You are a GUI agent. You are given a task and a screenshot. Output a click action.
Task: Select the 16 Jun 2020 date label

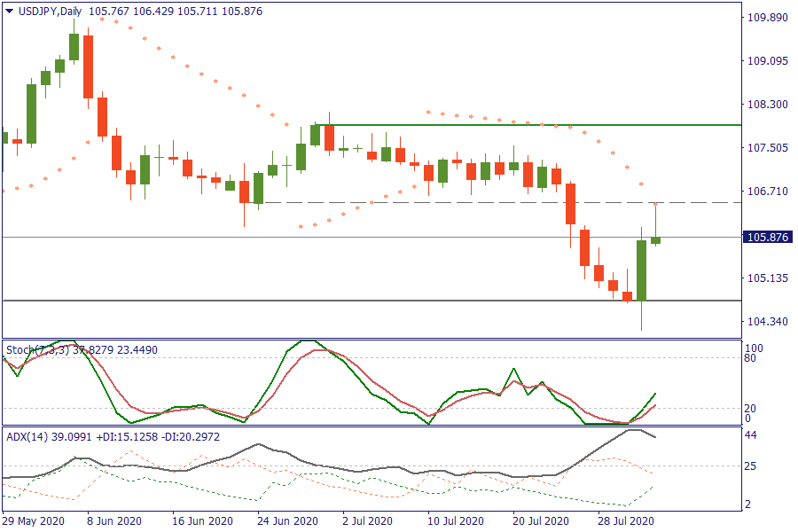pos(202,521)
